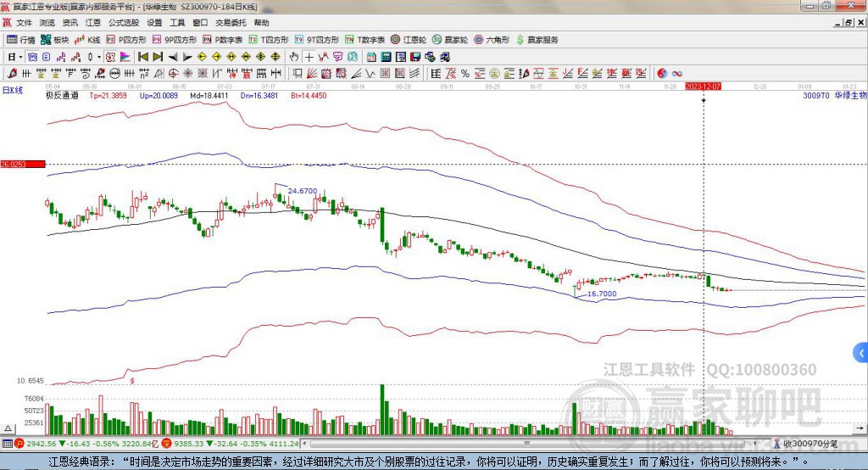Click the red 26.0253 price label

[22, 164]
